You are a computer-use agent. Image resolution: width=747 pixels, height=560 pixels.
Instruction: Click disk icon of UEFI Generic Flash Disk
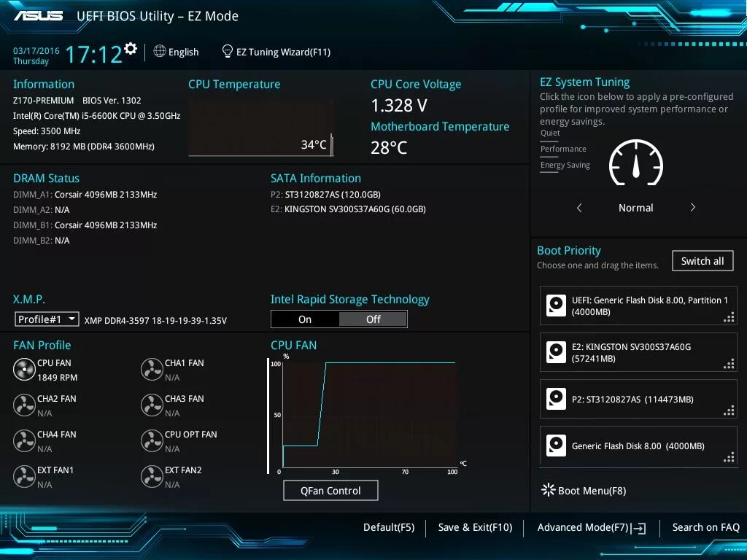click(556, 306)
